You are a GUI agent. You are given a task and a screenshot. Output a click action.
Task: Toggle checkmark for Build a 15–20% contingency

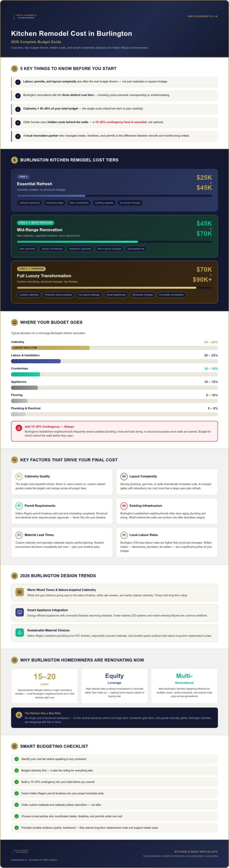click(x=17, y=782)
